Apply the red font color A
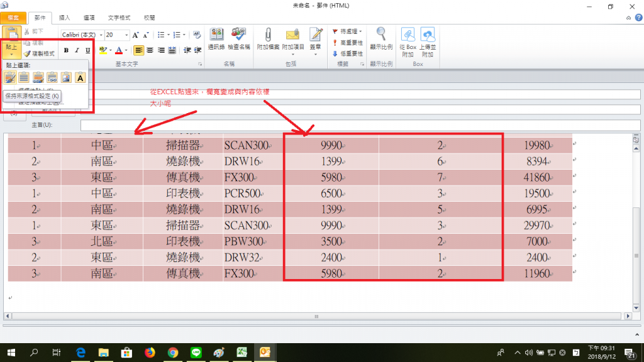Screen dimensions: 644x362 (119, 50)
